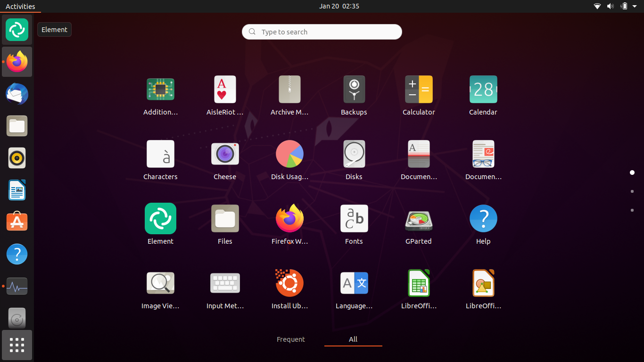Image resolution: width=644 pixels, height=362 pixels.
Task: Select the All applications tab
Action: coord(353,339)
